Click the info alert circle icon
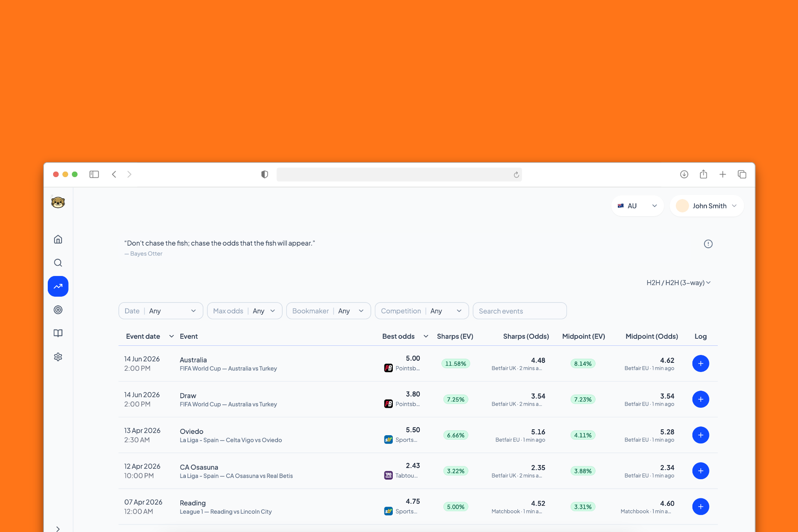Viewport: 798px width, 532px height. (x=708, y=244)
